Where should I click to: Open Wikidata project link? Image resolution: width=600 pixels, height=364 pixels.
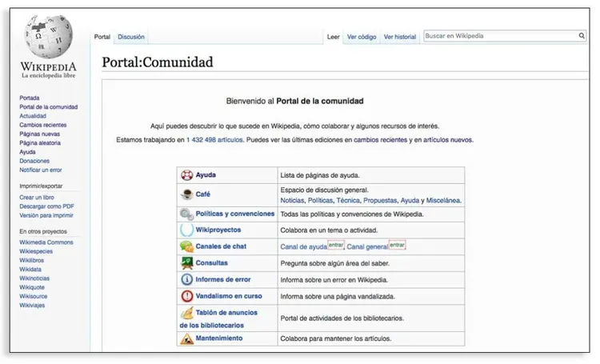pyautogui.click(x=30, y=270)
